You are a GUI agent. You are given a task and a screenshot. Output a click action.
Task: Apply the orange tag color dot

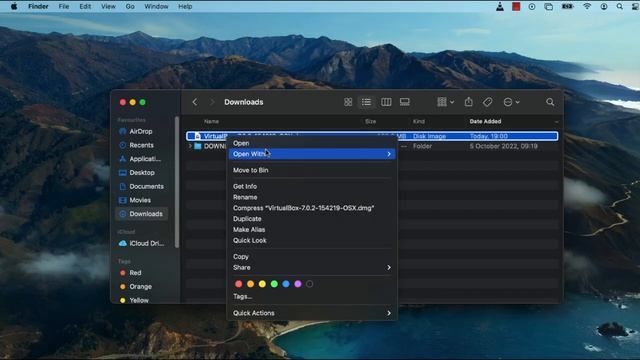(x=251, y=284)
